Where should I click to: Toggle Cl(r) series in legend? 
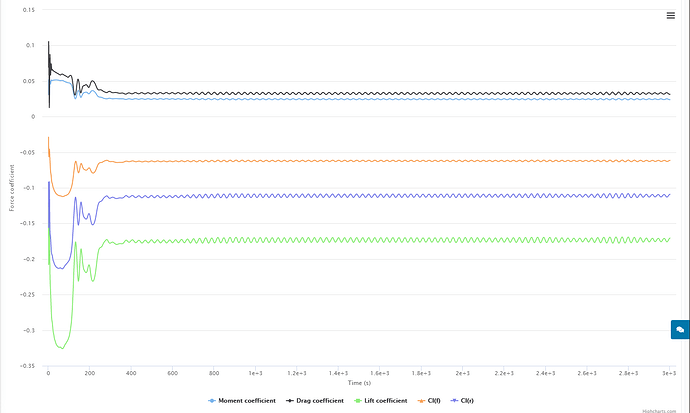[462, 401]
